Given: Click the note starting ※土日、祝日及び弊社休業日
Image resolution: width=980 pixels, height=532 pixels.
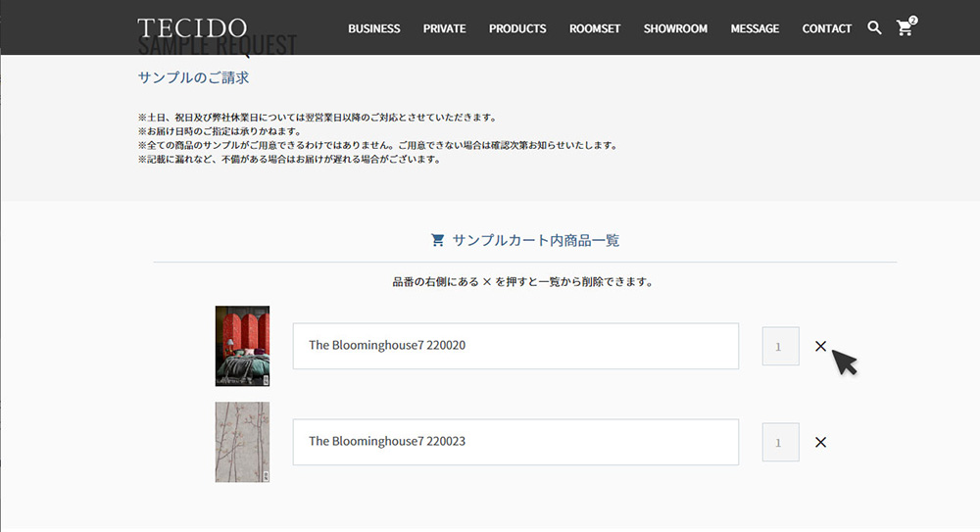Looking at the screenshot, I should [x=318, y=118].
